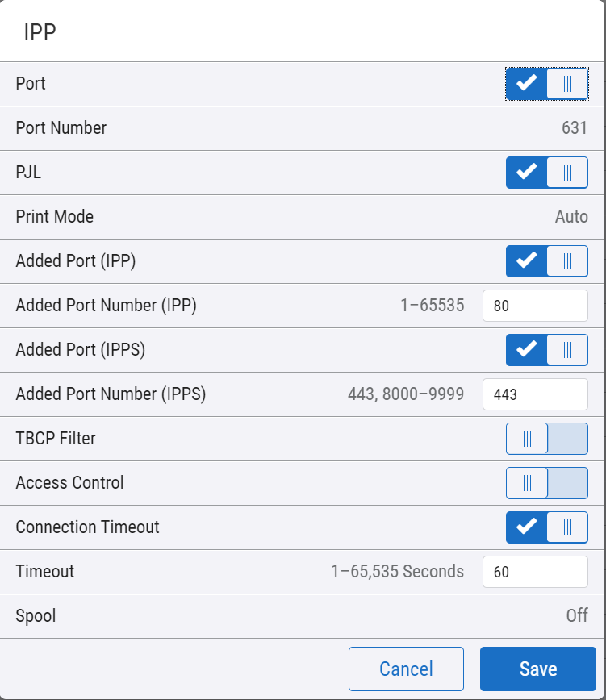Focus the Added Port Number (IPPS) field
The image size is (606, 700).
pos(535,394)
